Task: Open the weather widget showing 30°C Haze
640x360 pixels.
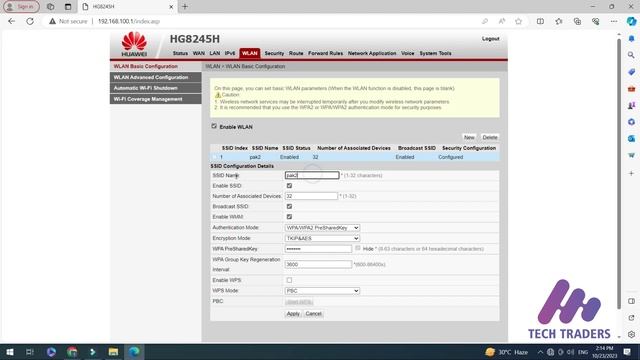Action: click(507, 352)
